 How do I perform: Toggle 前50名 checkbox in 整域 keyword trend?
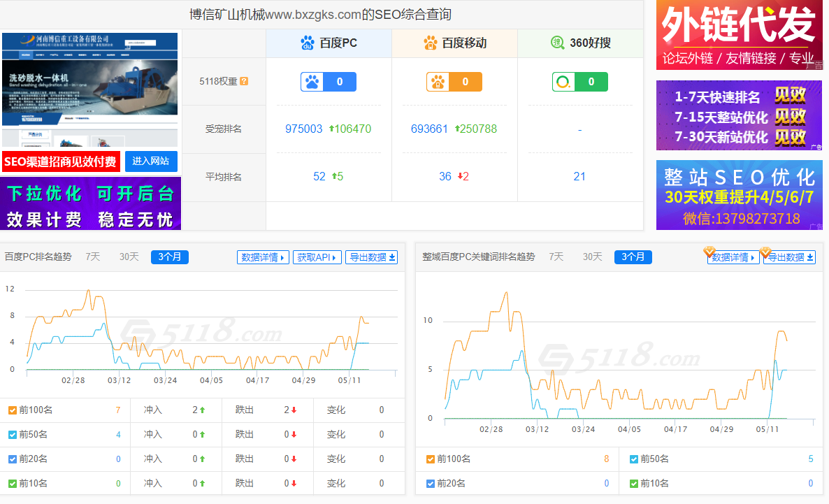point(634,459)
